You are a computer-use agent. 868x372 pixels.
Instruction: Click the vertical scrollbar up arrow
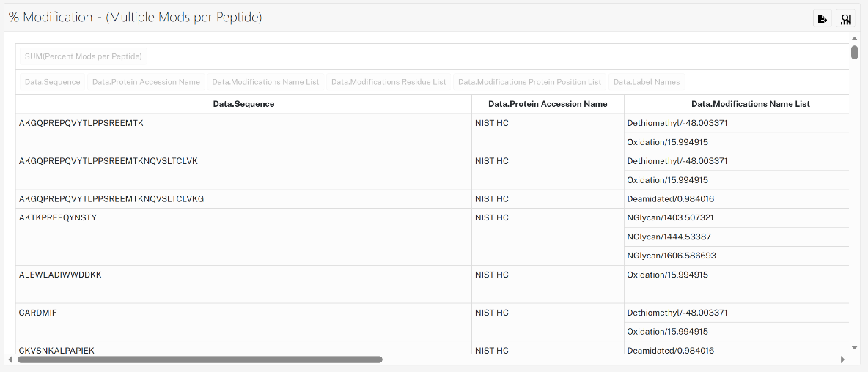854,39
